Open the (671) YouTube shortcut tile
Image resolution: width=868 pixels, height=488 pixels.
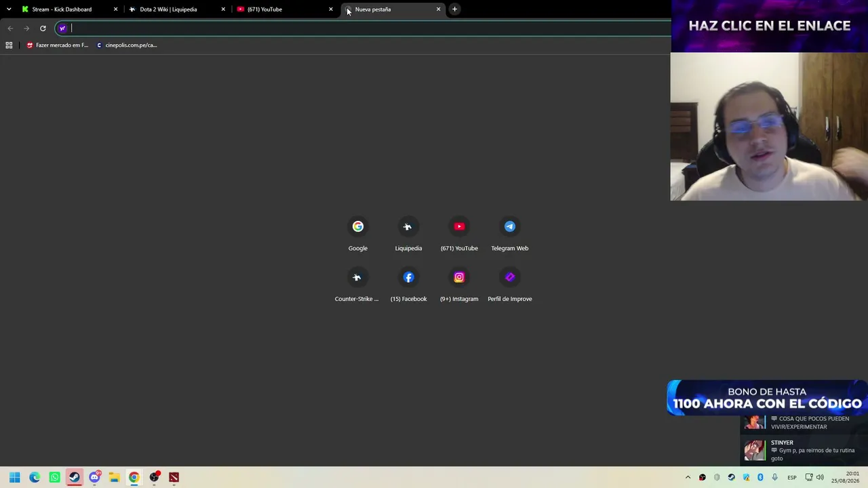[459, 235]
